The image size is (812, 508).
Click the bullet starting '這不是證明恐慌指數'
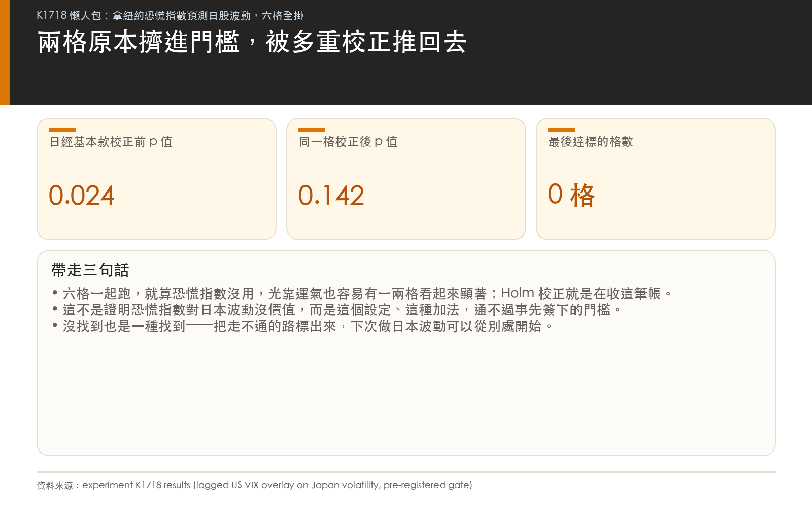[x=337, y=310]
